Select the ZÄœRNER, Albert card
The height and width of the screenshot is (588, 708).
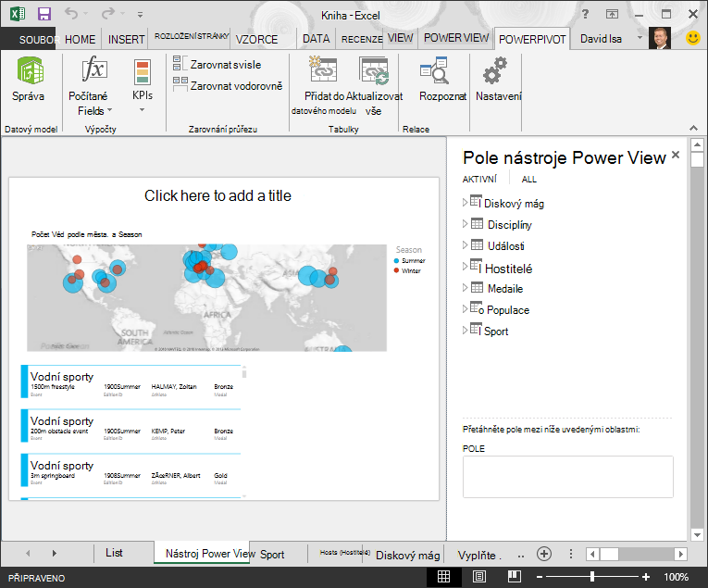130,470
